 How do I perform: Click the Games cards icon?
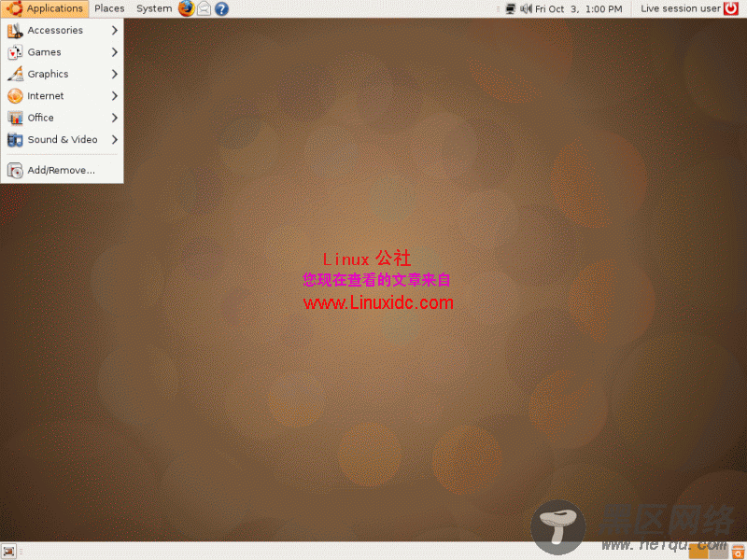pyautogui.click(x=15, y=52)
